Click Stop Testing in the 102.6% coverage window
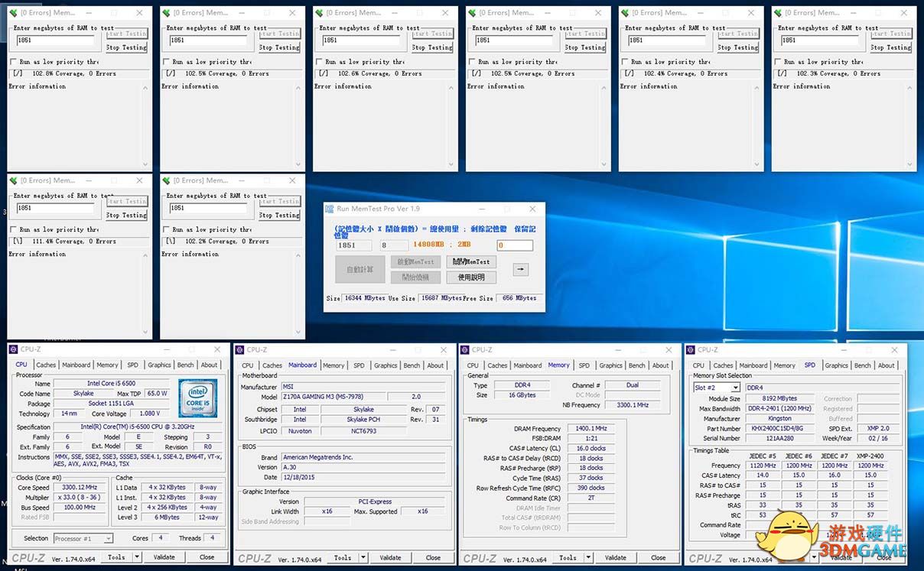The width and height of the screenshot is (924, 571). (x=432, y=47)
